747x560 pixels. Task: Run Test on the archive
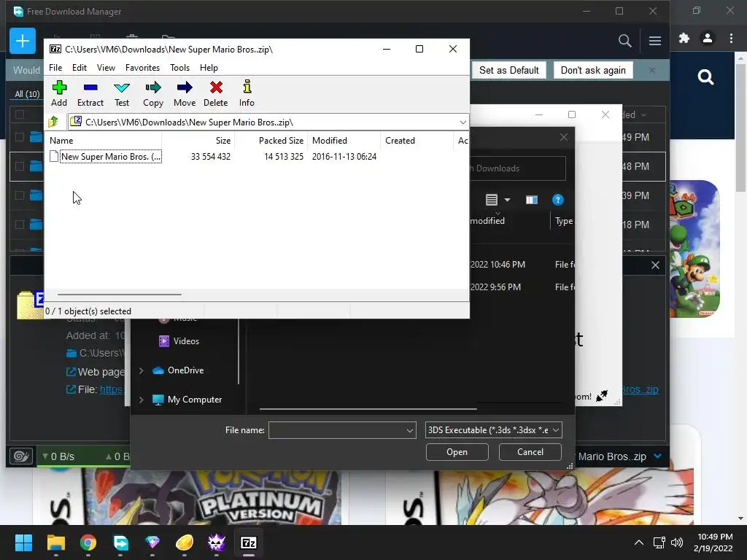point(122,93)
